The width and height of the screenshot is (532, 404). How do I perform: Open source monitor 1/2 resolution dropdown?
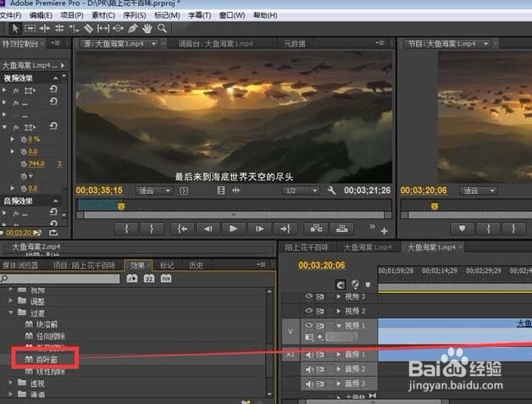click(301, 191)
